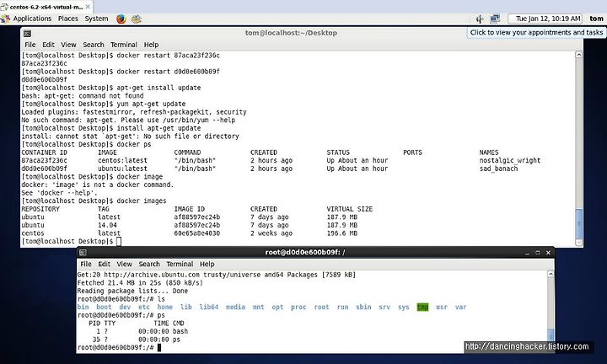Click the GNOME foot icon beside Applications
The height and width of the screenshot is (364, 607).
click(5, 19)
